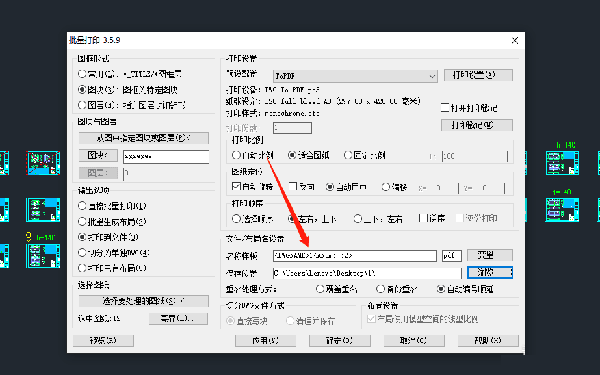Click 'select drawings to process' button
The height and width of the screenshot is (375, 600).
tap(143, 301)
